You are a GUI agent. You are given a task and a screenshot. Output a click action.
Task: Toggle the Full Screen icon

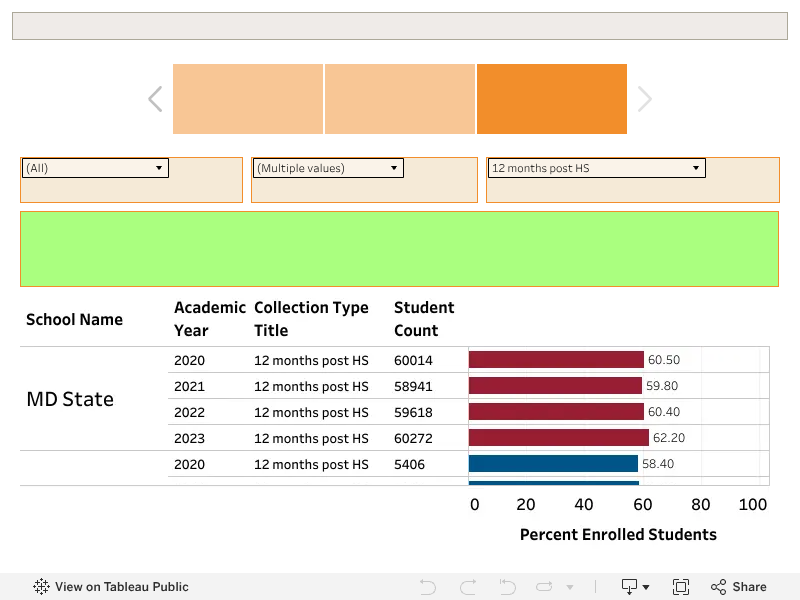[681, 587]
